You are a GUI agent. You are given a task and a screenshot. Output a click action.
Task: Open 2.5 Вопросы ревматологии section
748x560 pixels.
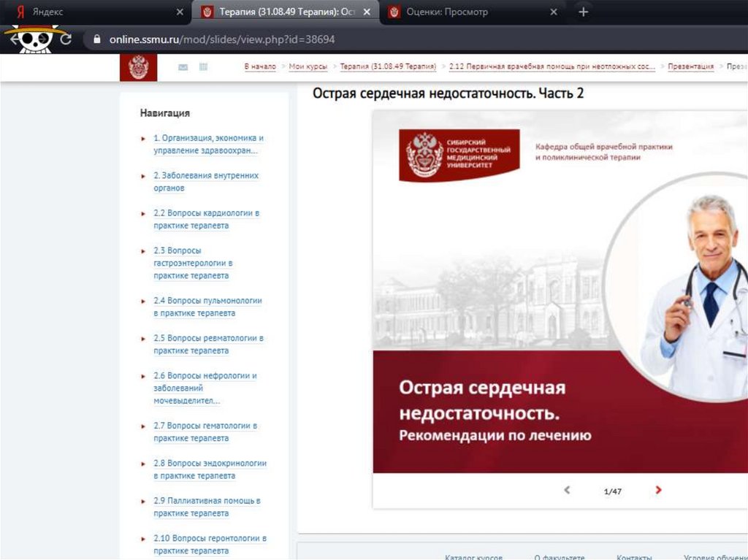click(x=208, y=345)
